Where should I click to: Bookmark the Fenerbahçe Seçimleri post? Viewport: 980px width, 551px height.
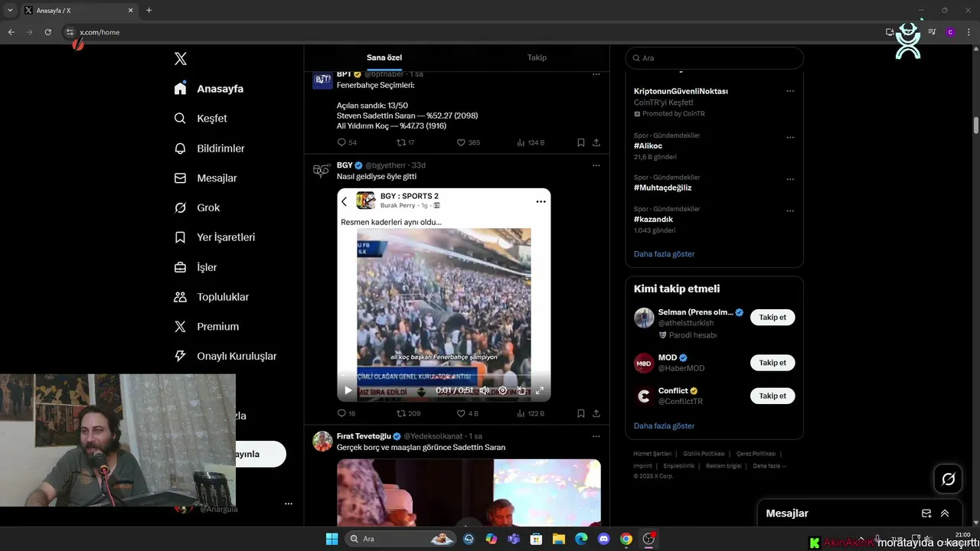(x=581, y=142)
